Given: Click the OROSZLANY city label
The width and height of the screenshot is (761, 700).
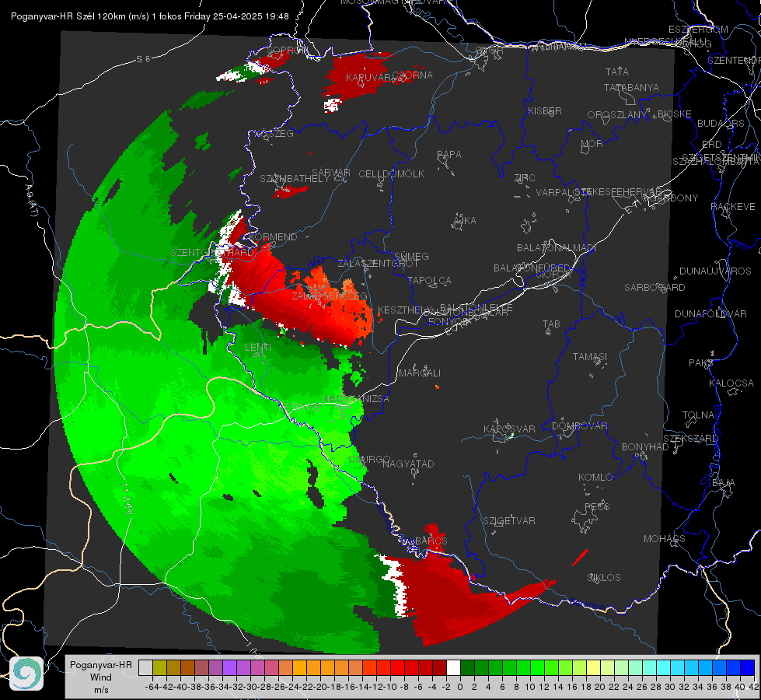Looking at the screenshot, I should tap(617, 115).
